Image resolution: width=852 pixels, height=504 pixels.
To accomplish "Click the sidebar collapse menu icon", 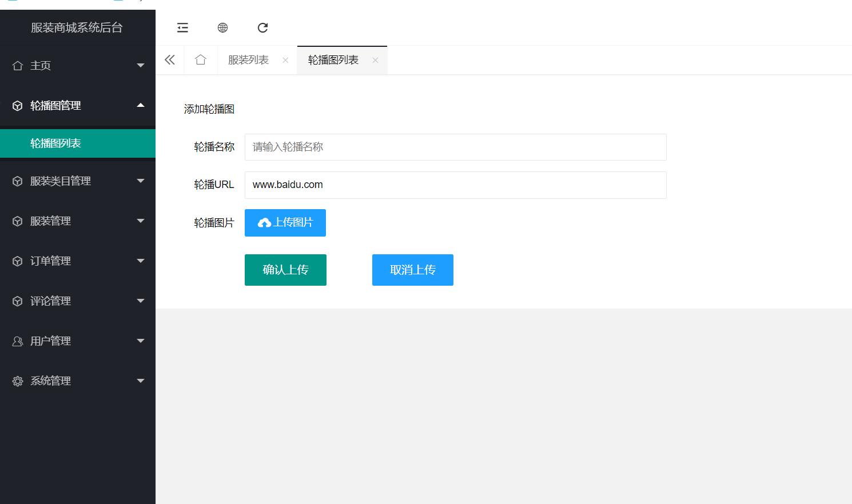I will pos(182,27).
